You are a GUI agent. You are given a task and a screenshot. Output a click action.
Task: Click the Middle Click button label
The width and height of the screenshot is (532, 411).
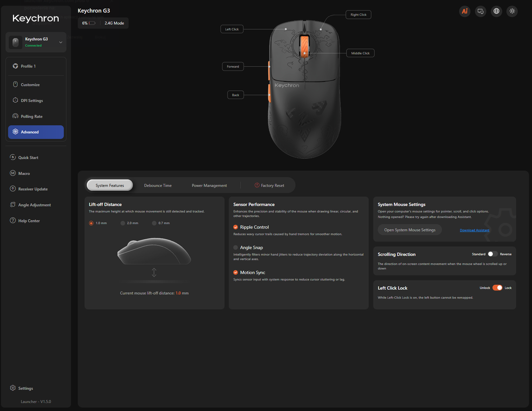(x=361, y=53)
